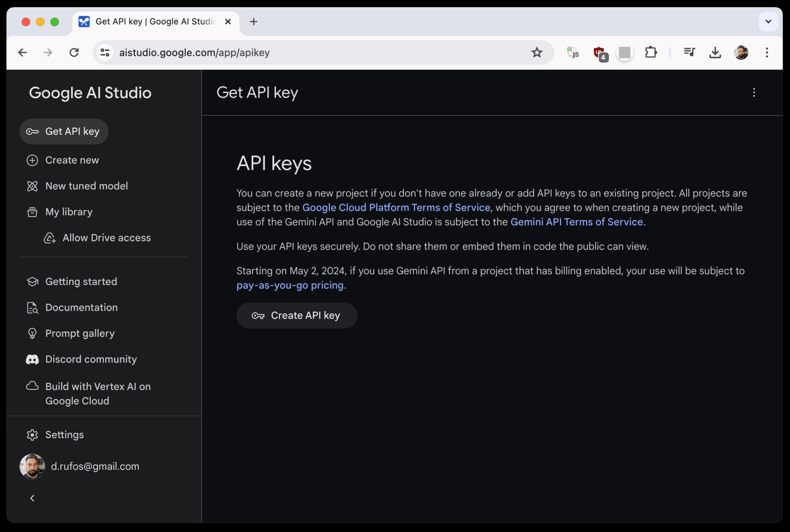The height and width of the screenshot is (532, 790).
Task: Open Google Cloud Platform Terms of Service link
Action: (396, 208)
